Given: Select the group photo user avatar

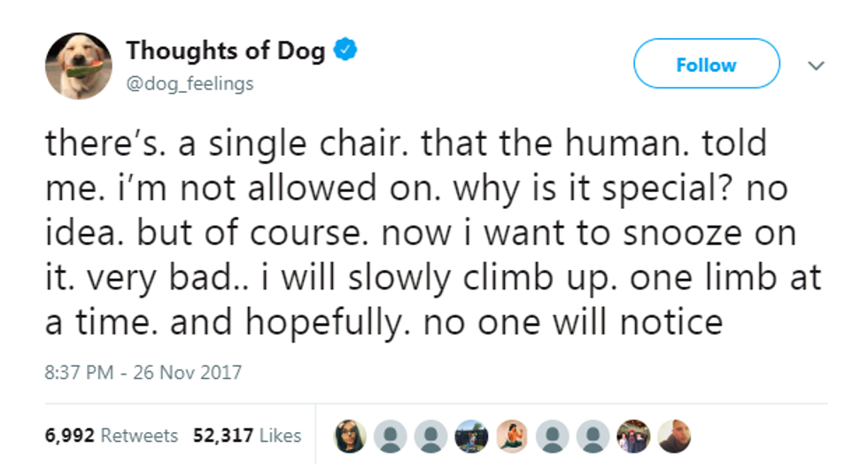Looking at the screenshot, I should coord(633,435).
